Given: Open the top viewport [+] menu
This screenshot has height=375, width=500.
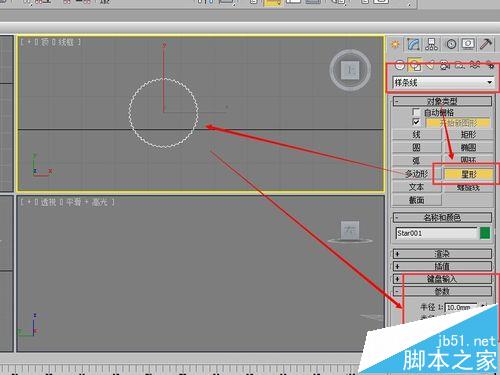Looking at the screenshot, I should click(29, 42).
